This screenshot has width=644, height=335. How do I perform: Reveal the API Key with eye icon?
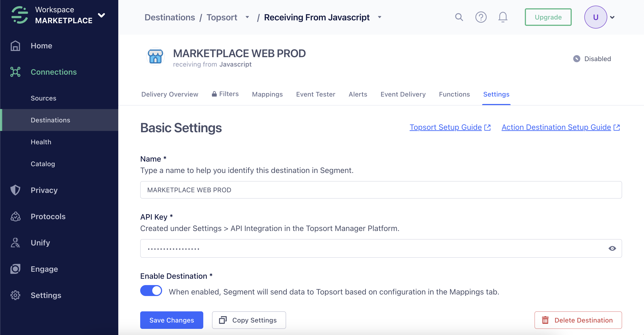pos(612,248)
